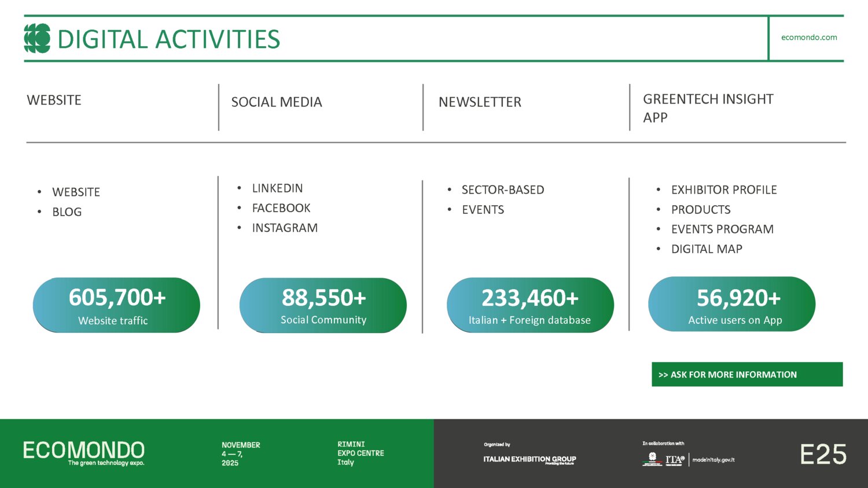868x488 pixels.
Task: Click the EVENTS PROGRAM bullet item
Action: tap(722, 230)
